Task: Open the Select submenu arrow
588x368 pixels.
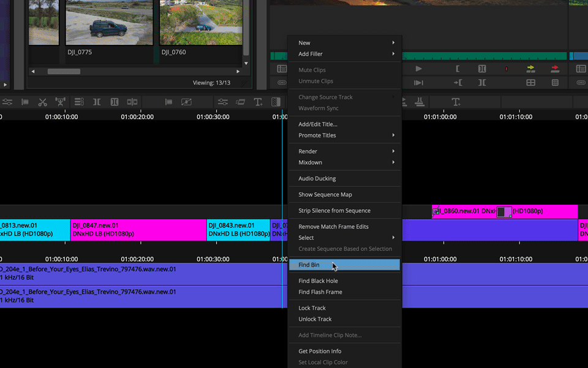Action: point(395,237)
